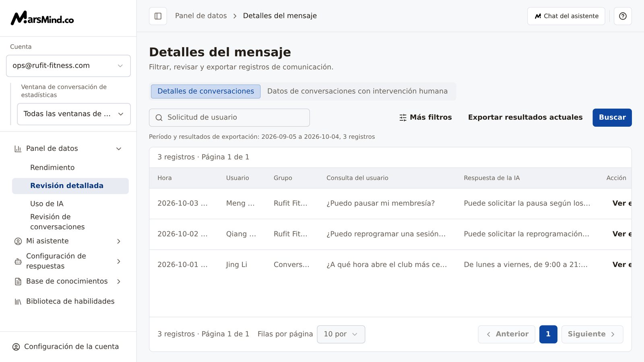Focus the Solicitud de usuario search field
Image resolution: width=644 pixels, height=362 pixels.
[229, 117]
